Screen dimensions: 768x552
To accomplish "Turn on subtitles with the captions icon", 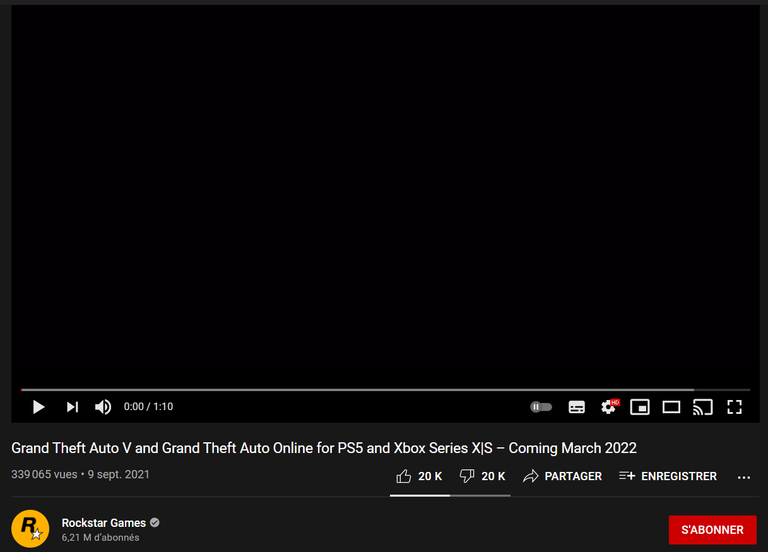I will pyautogui.click(x=576, y=407).
